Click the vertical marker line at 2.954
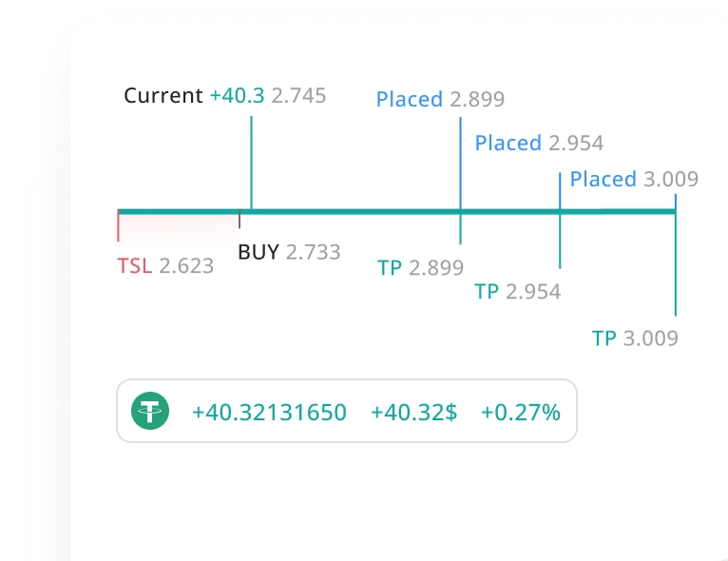728x561 pixels. [560, 221]
